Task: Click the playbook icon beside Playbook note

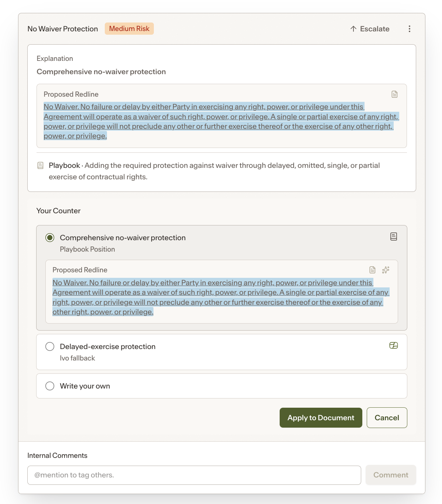Action: (41, 166)
